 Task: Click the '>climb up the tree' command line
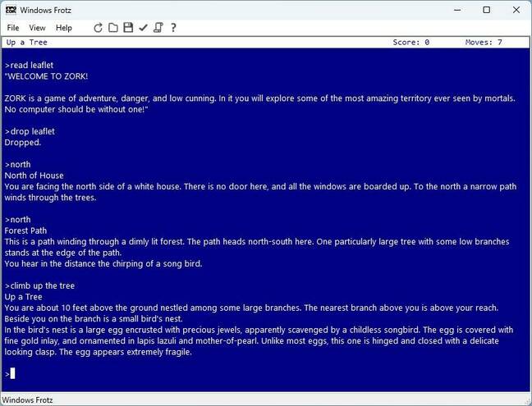tap(39, 285)
